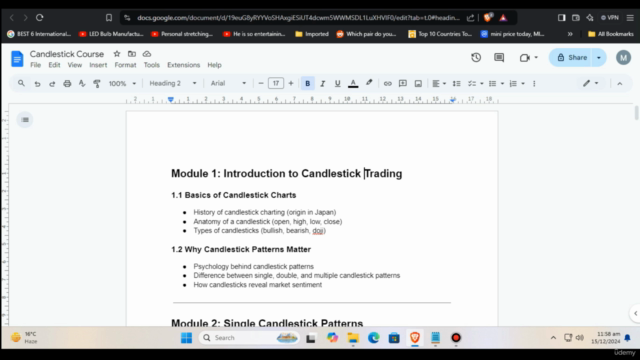Open the Format menu

[125, 65]
